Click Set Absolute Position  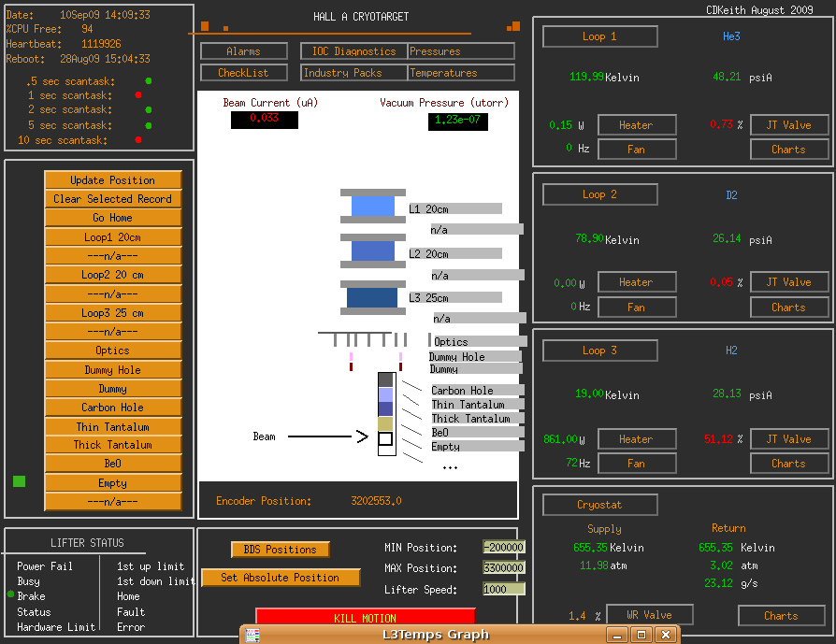pos(281,578)
